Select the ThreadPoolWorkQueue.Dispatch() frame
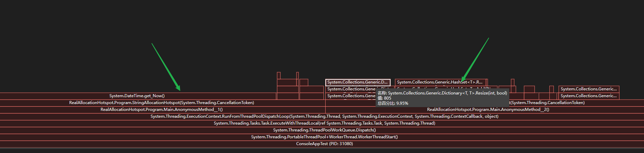The width and height of the screenshot is (644, 153). [x=324, y=130]
